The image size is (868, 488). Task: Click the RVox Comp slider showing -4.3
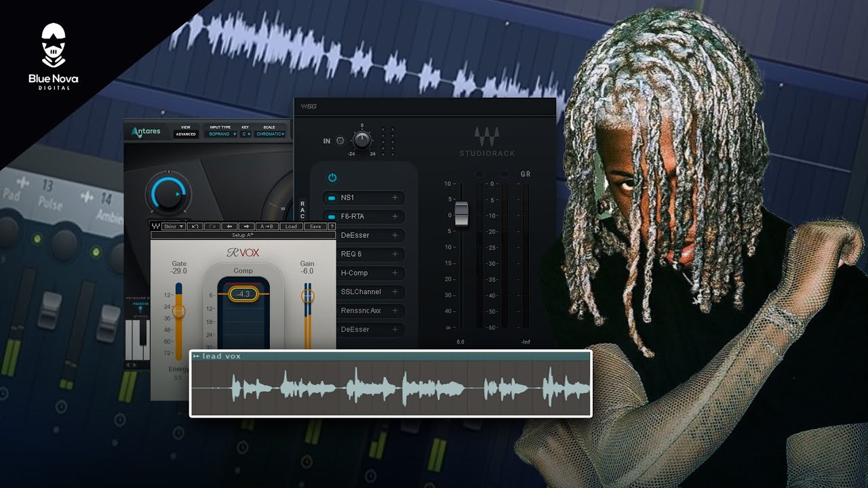[x=243, y=294]
